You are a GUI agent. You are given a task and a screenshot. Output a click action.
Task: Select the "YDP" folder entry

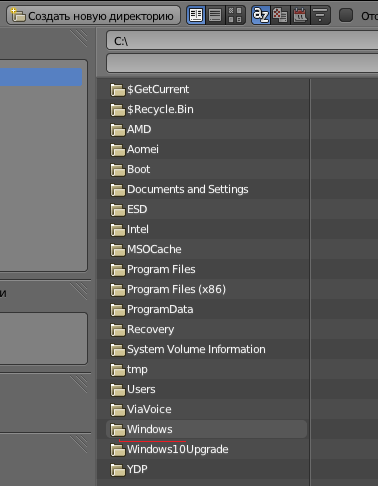[137, 469]
